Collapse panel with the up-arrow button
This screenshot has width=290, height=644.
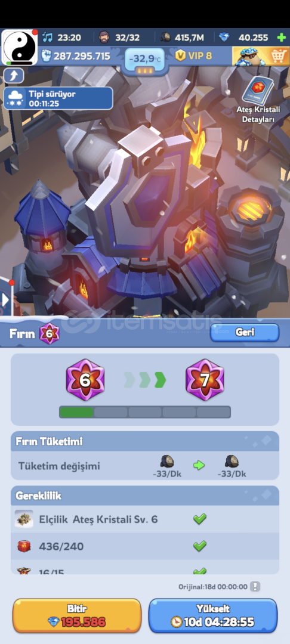point(14,76)
